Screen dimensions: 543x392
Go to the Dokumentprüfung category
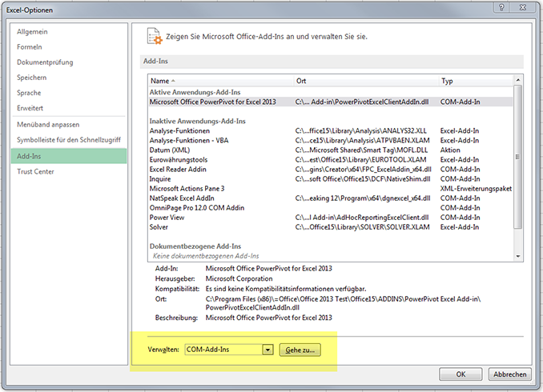click(45, 62)
